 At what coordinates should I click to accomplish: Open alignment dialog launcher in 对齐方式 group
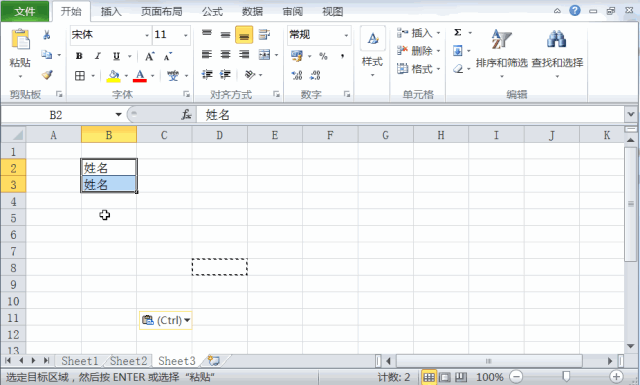[276, 94]
